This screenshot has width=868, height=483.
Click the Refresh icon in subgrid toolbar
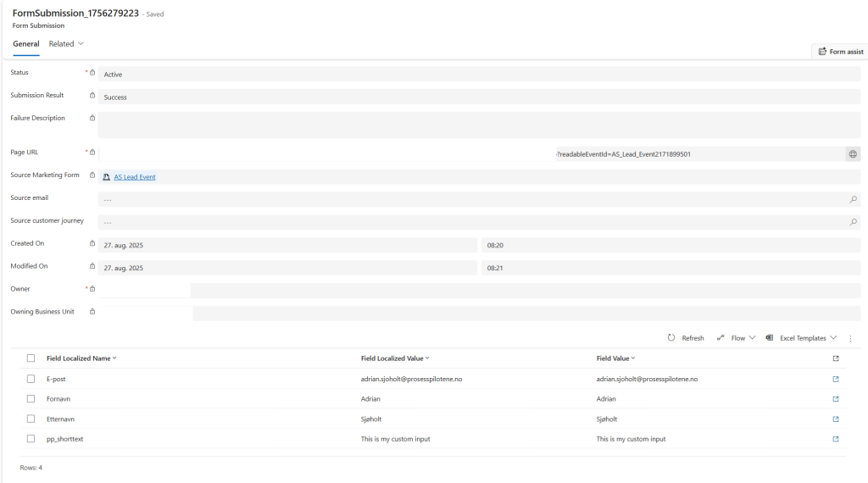coord(671,338)
